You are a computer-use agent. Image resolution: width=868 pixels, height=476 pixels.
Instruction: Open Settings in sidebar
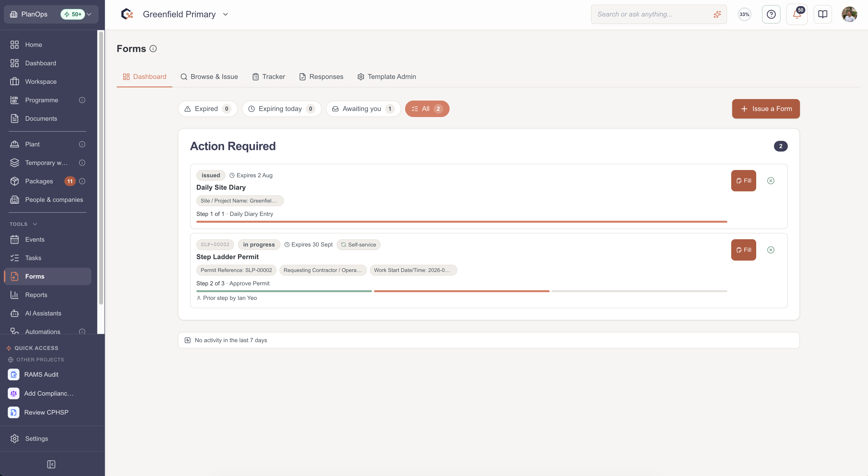click(x=48, y=439)
